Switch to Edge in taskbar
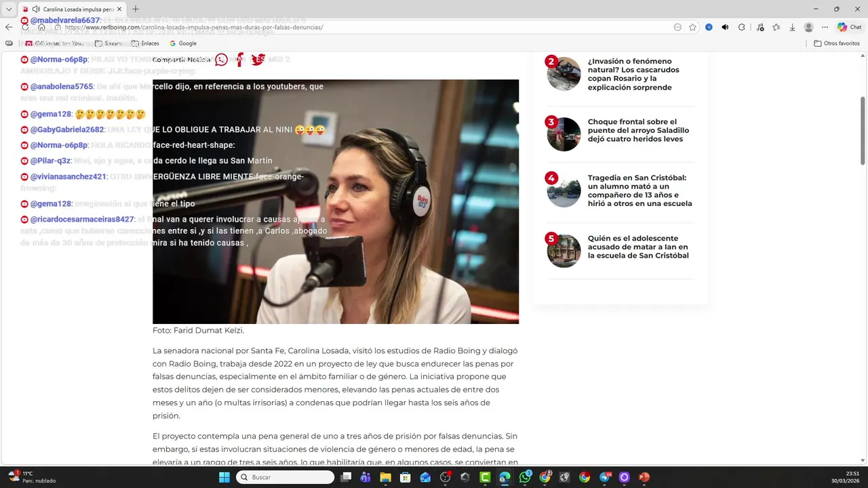The image size is (868, 488). [x=505, y=477]
